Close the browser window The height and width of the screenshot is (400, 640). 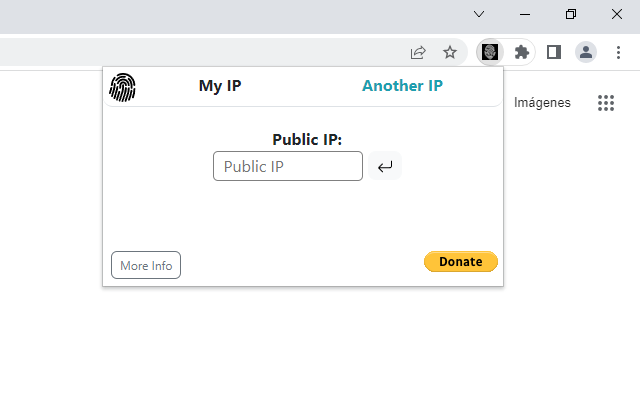[x=617, y=14]
